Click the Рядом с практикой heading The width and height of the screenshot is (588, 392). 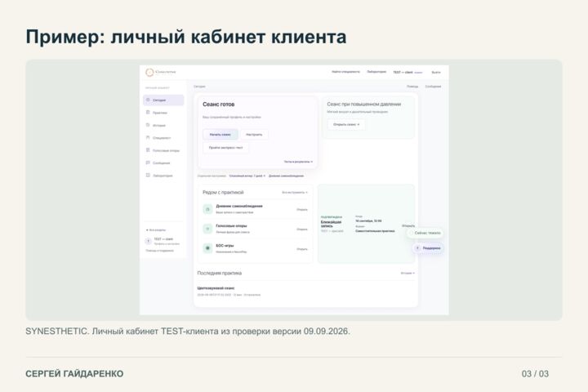coord(223,193)
